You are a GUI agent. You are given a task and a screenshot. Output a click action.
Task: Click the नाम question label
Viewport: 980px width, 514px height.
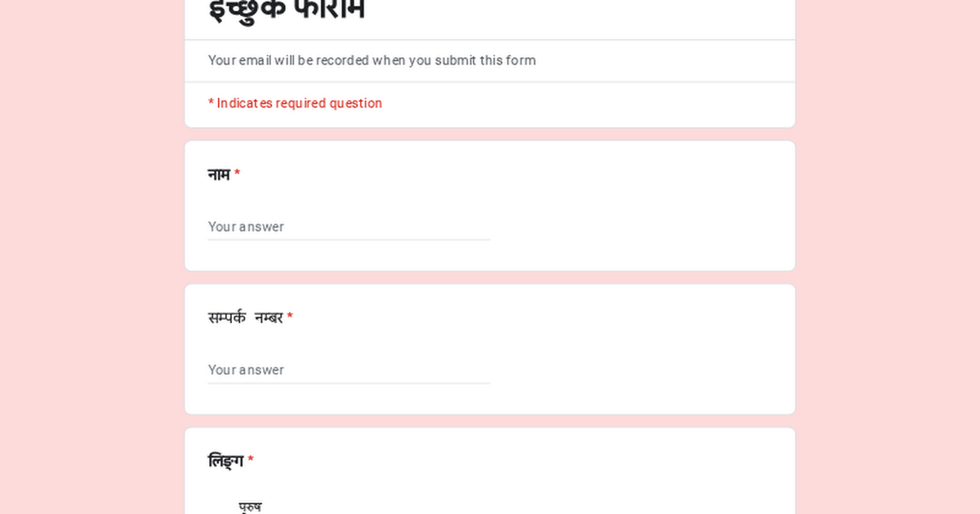219,175
